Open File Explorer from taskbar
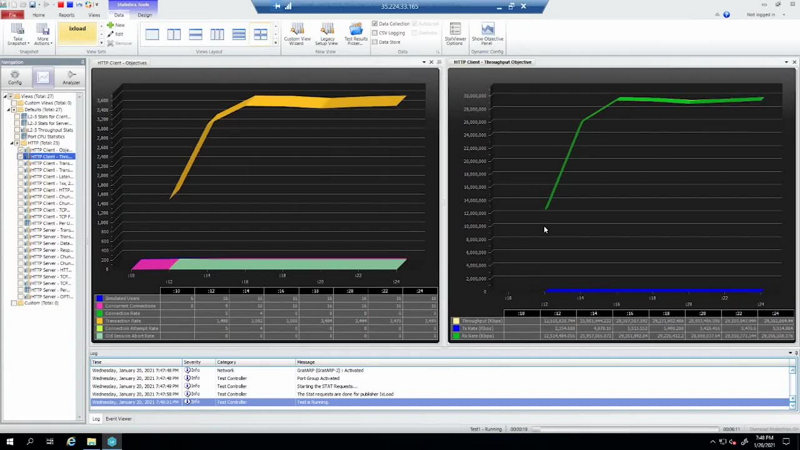This screenshot has width=800, height=450. [91, 441]
